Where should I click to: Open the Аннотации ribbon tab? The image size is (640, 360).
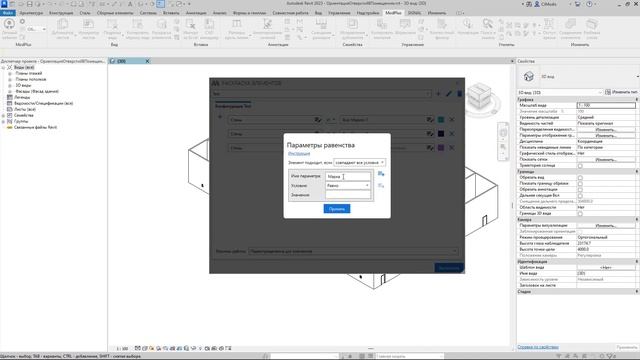196,13
